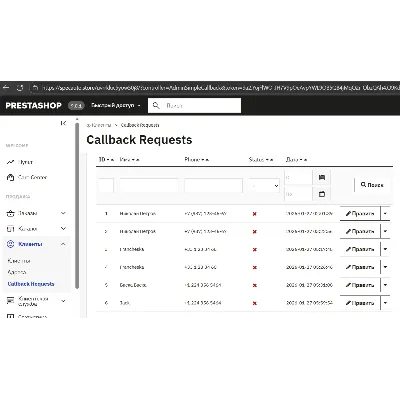Viewport: 400px width, 400px height.
Task: Expand the Заказы menu chevron
Action: (x=63, y=213)
